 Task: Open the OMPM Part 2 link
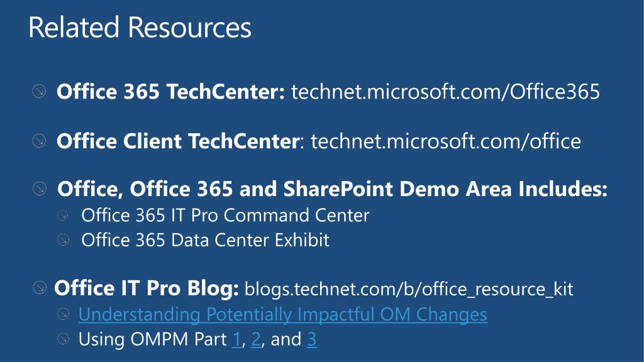pos(256,339)
